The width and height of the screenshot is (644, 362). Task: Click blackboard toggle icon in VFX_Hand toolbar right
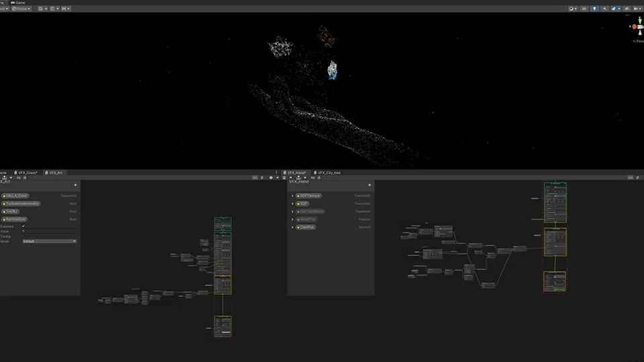coord(631,178)
